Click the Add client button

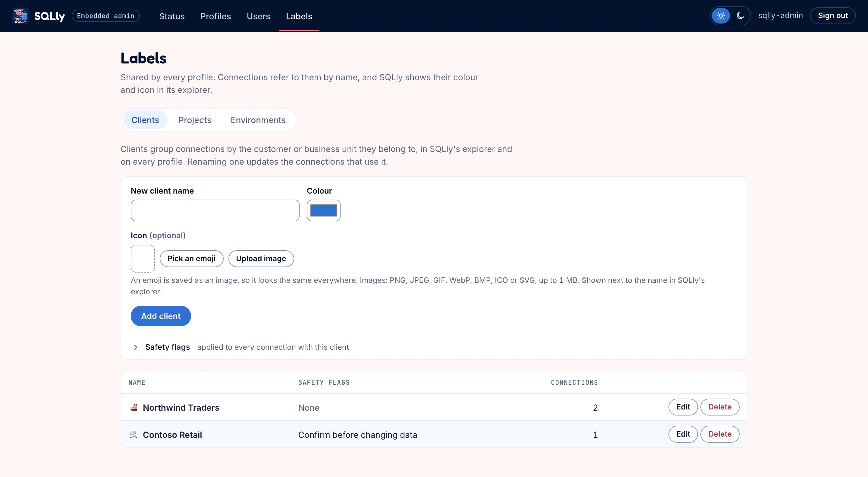click(161, 316)
